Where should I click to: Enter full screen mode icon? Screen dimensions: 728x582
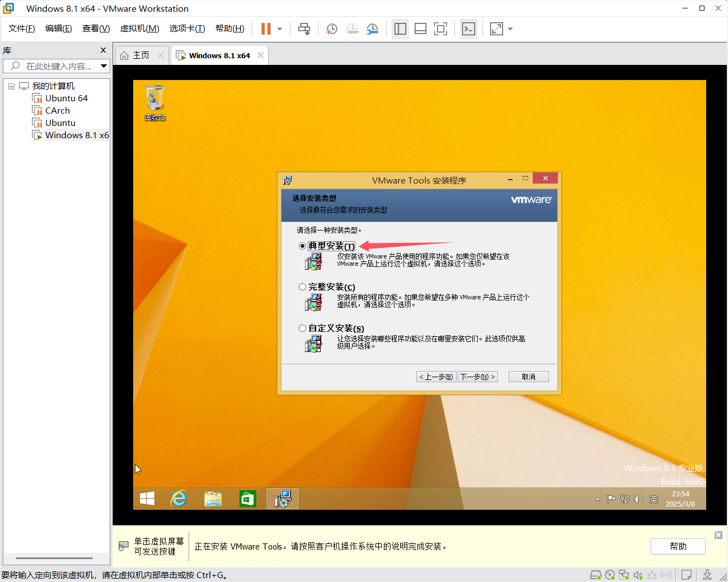440,29
